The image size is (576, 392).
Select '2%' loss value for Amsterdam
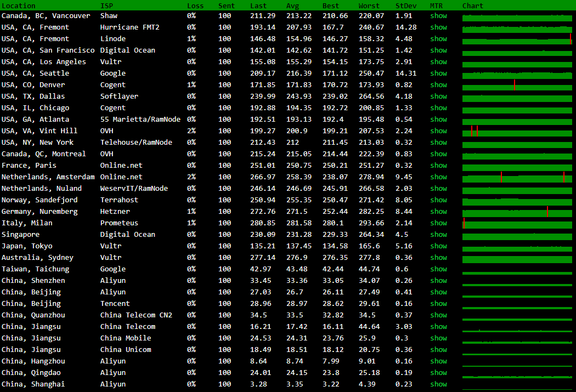191,177
